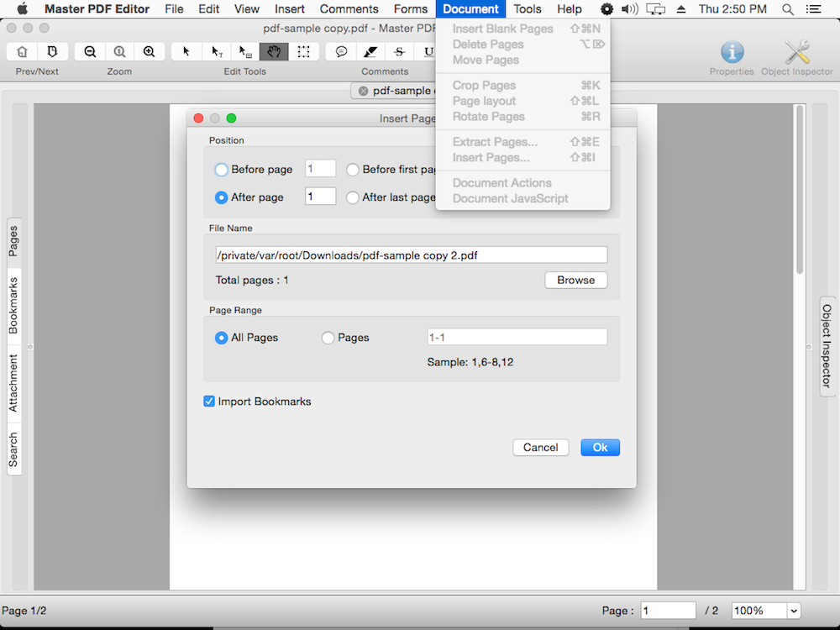The image size is (840, 630).
Task: Click the 'Page 1/2' status text
Action: click(24, 611)
